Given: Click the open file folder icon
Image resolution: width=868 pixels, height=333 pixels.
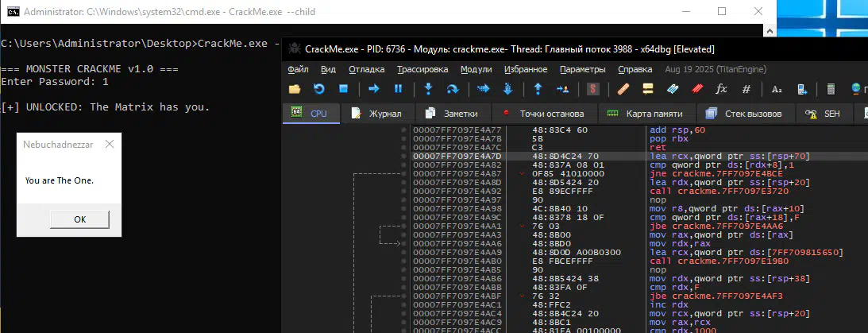Looking at the screenshot, I should [295, 89].
